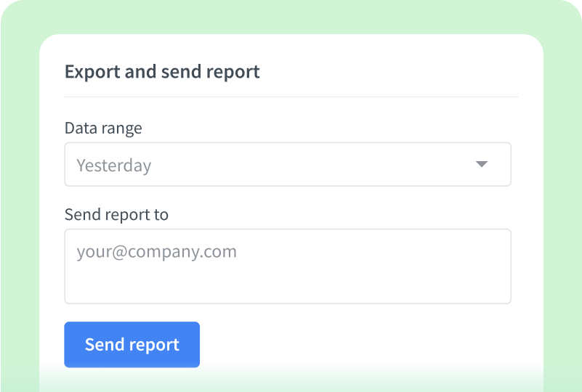Focus the Send report to email field
This screenshot has height=392, width=582.
tap(287, 266)
